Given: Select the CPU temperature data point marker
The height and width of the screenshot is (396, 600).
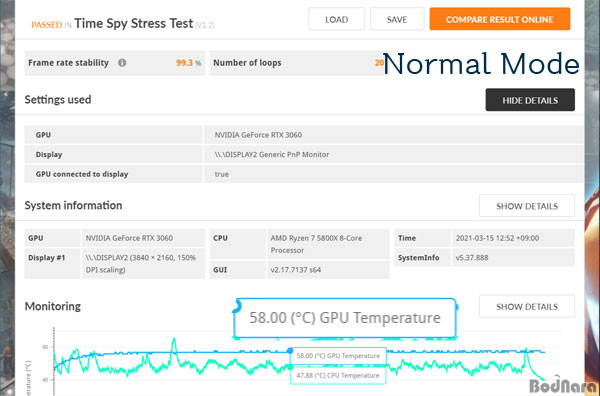Looking at the screenshot, I should [290, 367].
